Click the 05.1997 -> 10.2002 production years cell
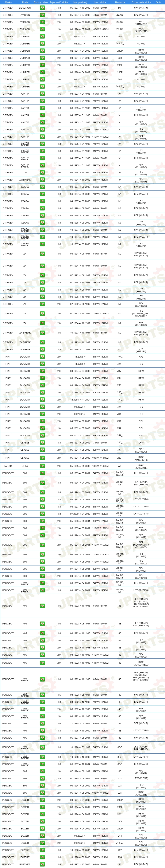 pos(80,8)
